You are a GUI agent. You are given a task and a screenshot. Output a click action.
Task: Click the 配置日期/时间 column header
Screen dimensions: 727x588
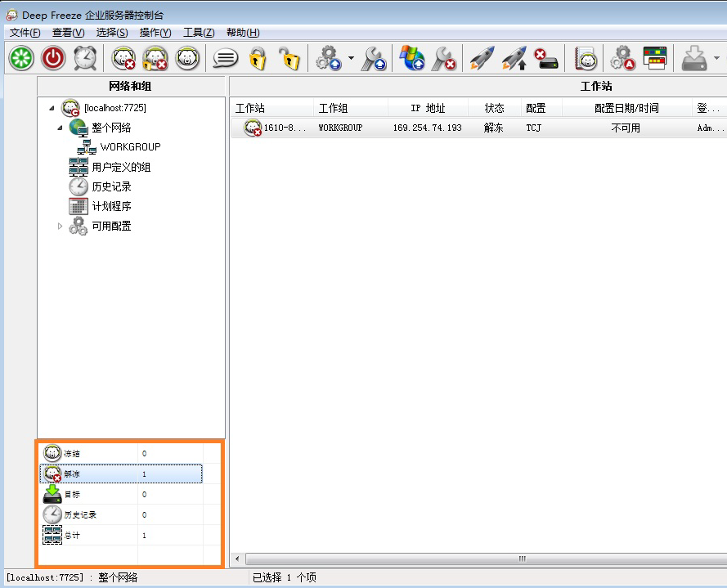[626, 108]
